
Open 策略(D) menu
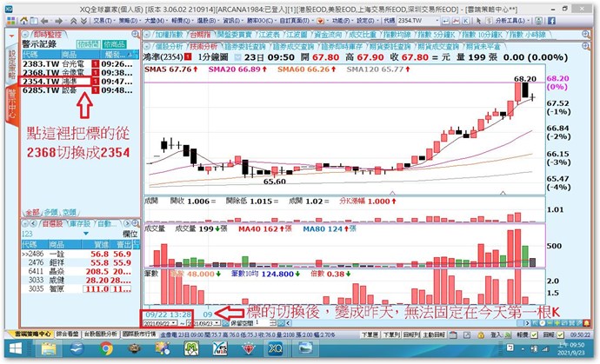pos(128,21)
